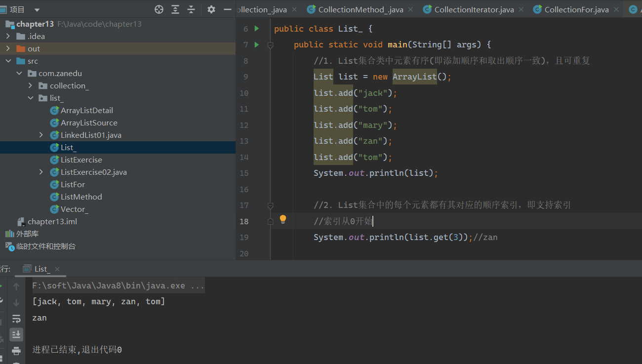The width and height of the screenshot is (642, 364).
Task: Collapse the src folder
Action: 8,61
